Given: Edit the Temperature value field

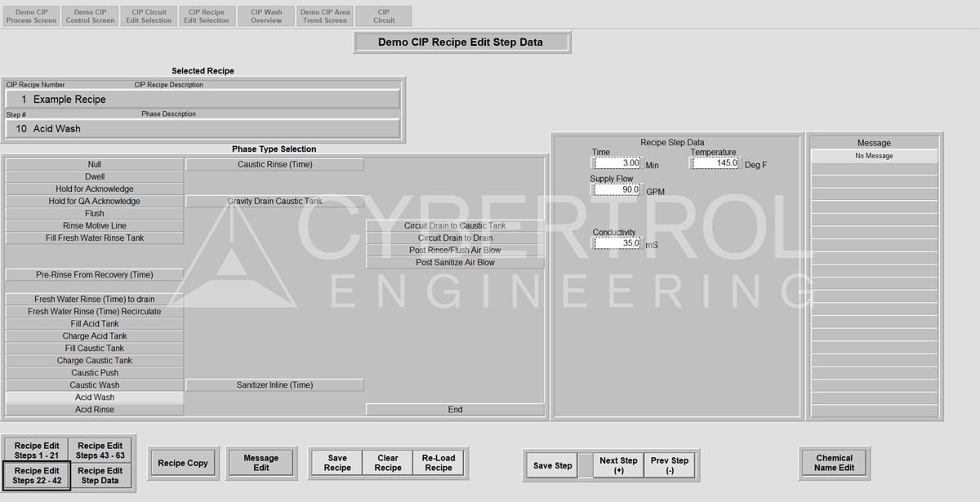Looking at the screenshot, I should tap(715, 162).
